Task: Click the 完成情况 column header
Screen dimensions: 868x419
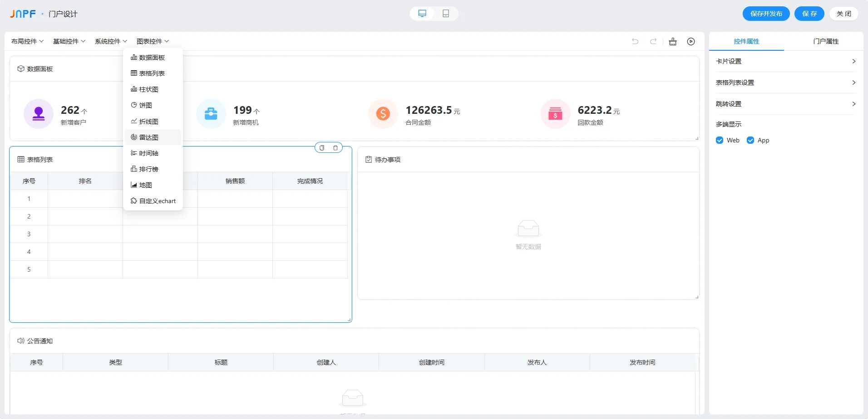Action: 310,181
